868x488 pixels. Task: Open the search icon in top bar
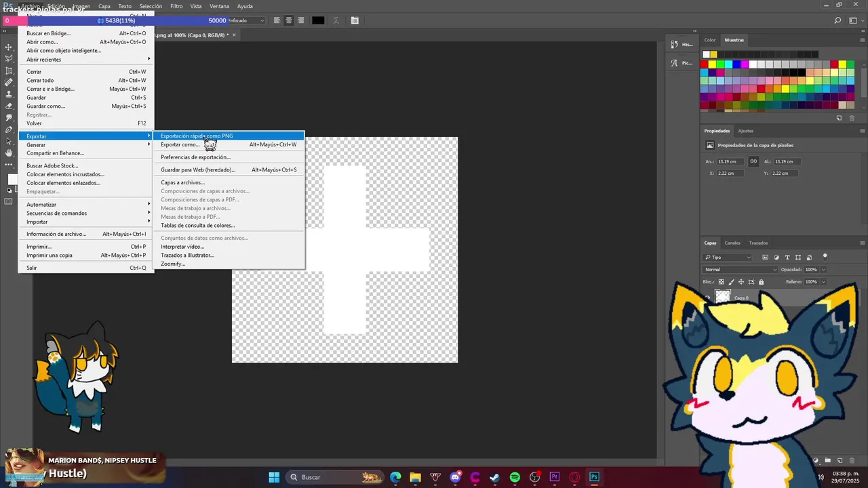838,22
